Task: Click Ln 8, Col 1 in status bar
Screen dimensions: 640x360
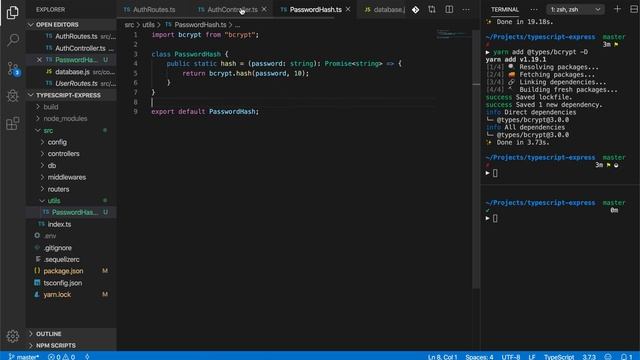Action: pos(442,357)
